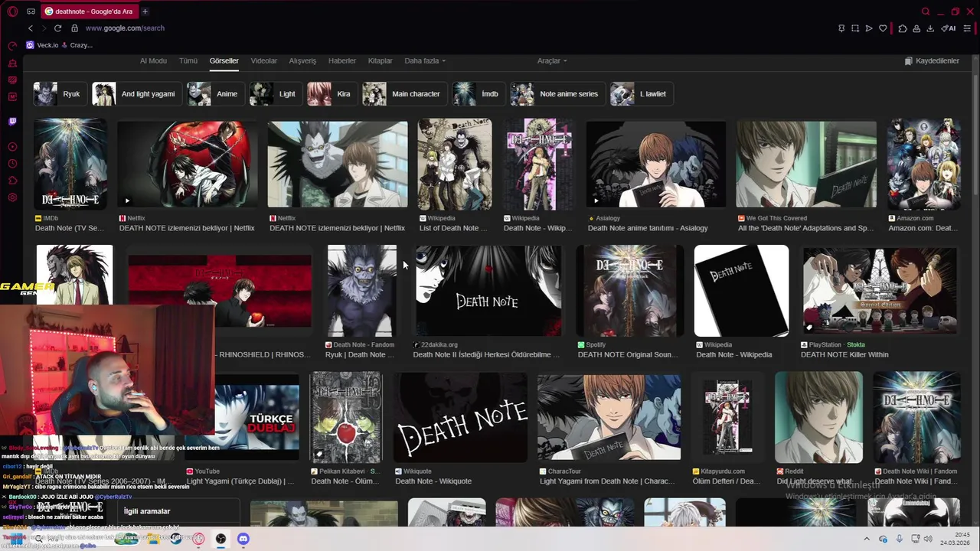Open the 22dakika.org Death Note II image
Screen dimensions: 980x551
488,291
